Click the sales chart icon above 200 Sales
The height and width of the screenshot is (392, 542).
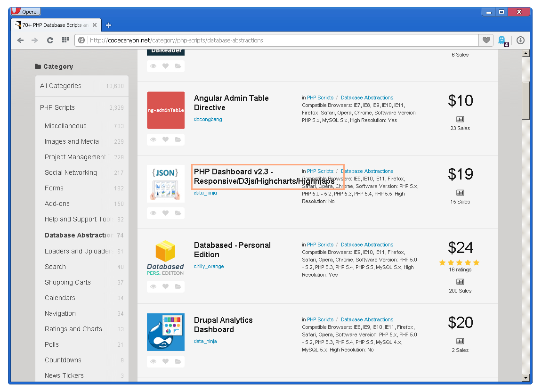[x=460, y=282]
